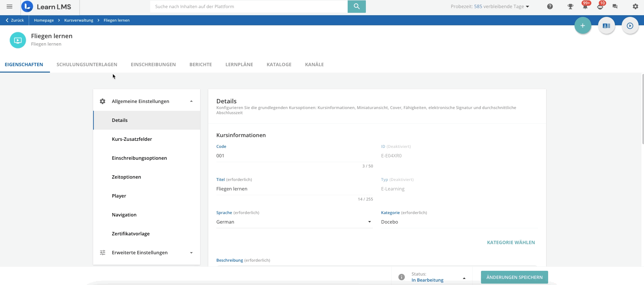Click the Code field containing 001

click(x=294, y=156)
